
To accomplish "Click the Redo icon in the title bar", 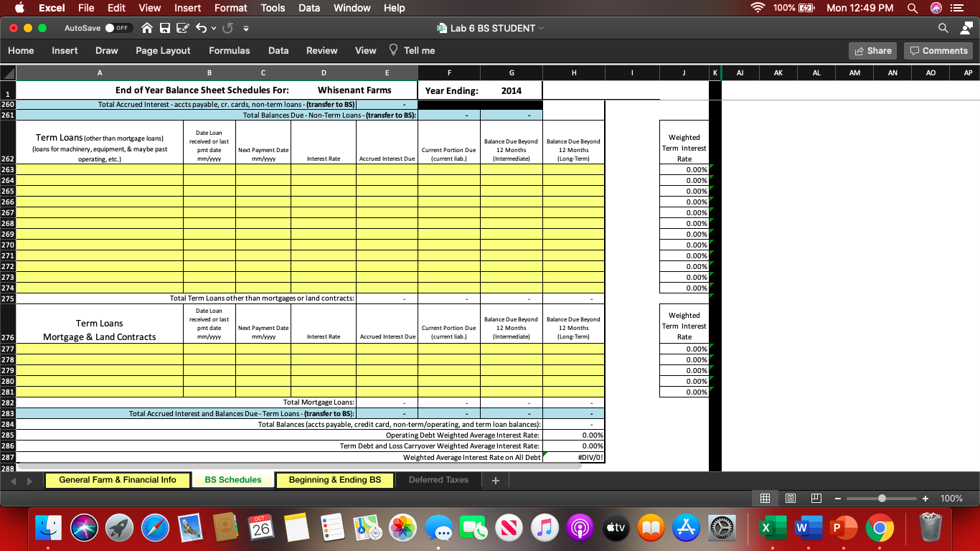I will [227, 28].
